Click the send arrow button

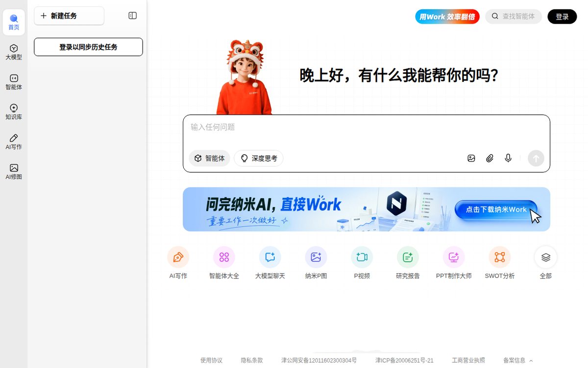point(536,158)
